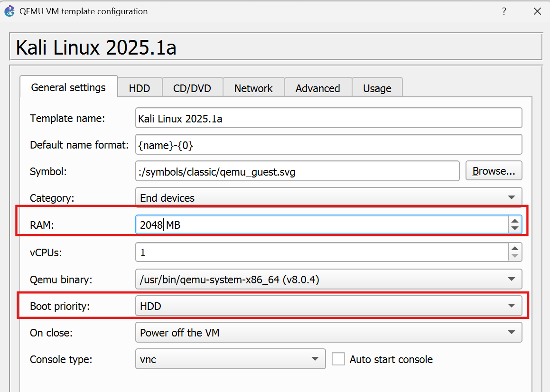Click the Symbol path input field
This screenshot has width=550, height=392.
297,171
